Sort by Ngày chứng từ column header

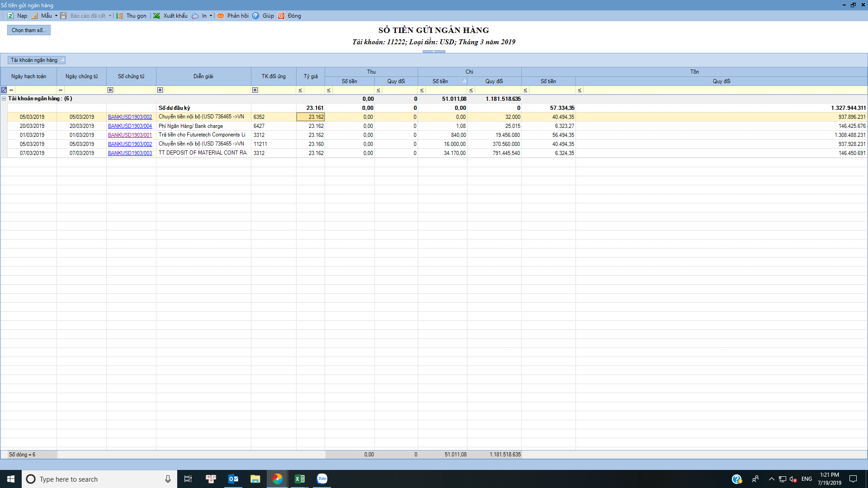(x=82, y=76)
